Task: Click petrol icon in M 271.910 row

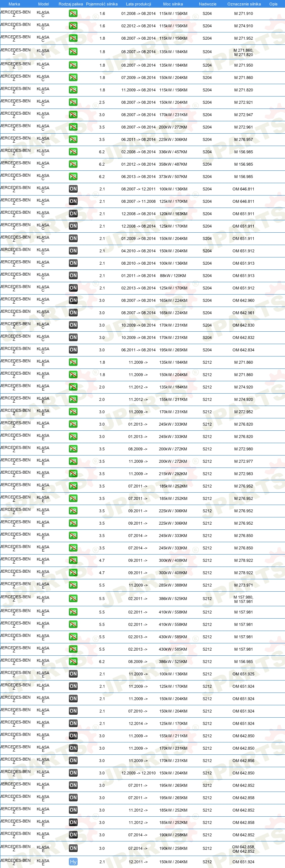Action: coord(73,13)
